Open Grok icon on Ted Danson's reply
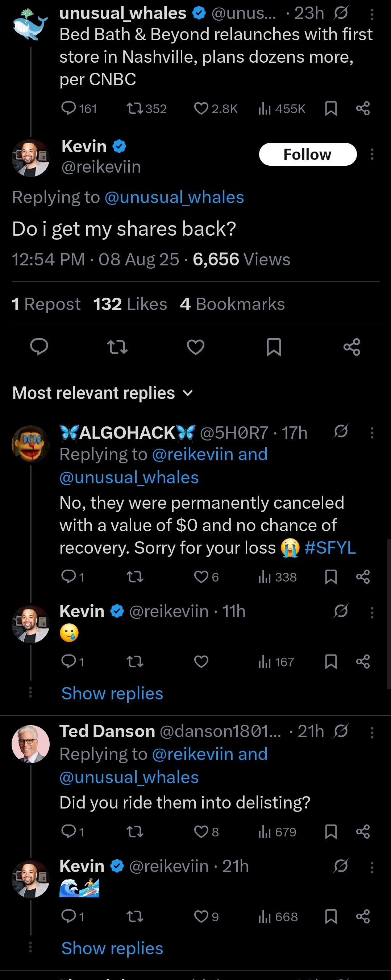 (x=340, y=731)
